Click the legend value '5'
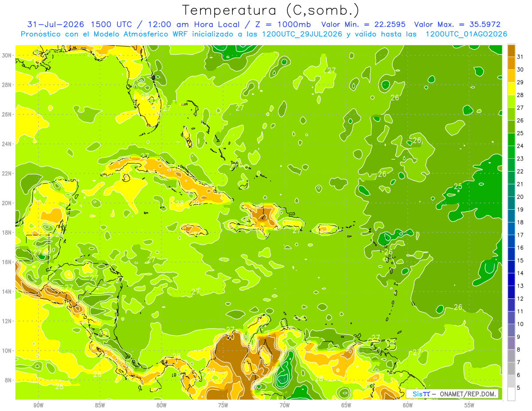Screen dimensions: 532x411 [x=518, y=388]
